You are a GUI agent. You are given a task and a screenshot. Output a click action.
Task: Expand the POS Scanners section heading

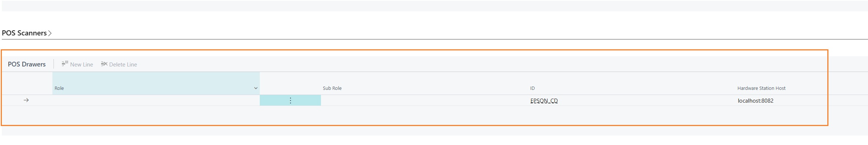click(x=24, y=33)
